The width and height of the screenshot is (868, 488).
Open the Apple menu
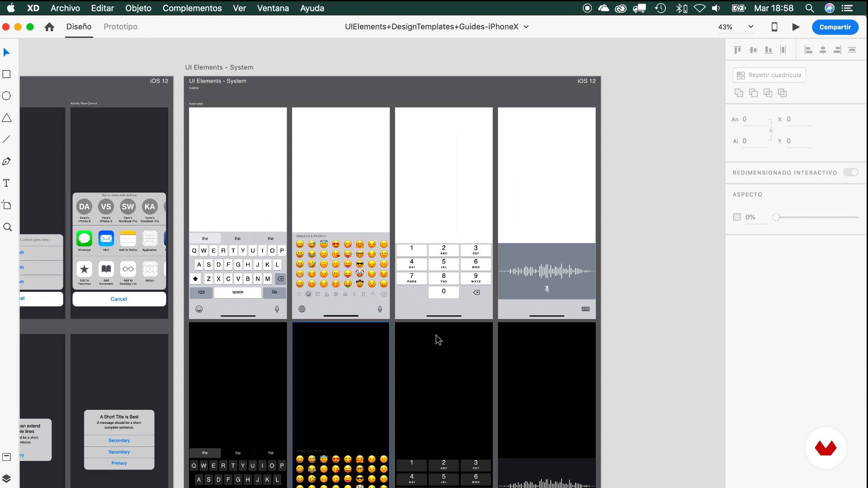[x=10, y=8]
